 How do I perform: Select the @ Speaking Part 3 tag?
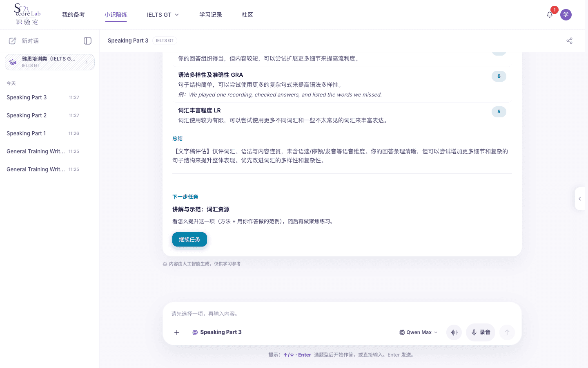pyautogui.click(x=217, y=332)
